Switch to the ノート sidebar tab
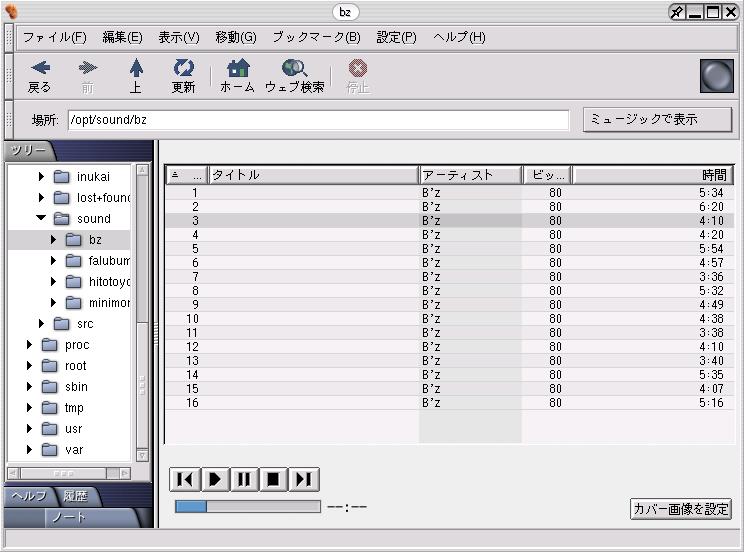The image size is (744, 552). [x=88, y=517]
